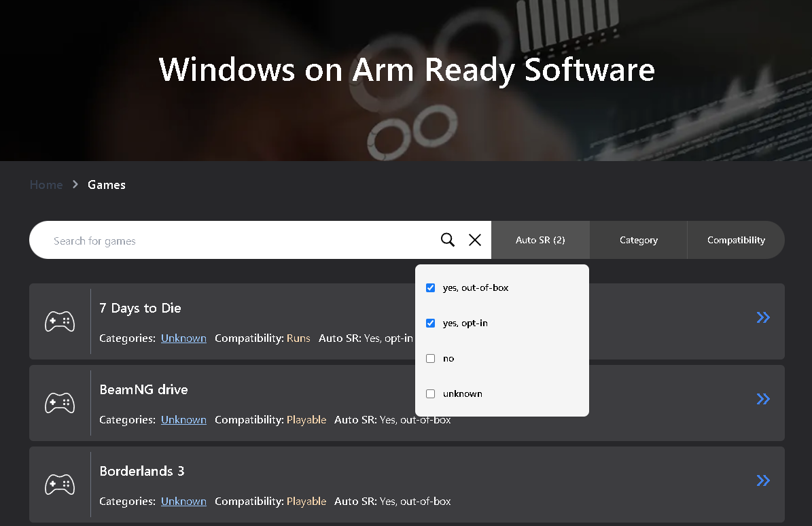
Task: Select the Borderlands 3 title
Action: coord(142,471)
